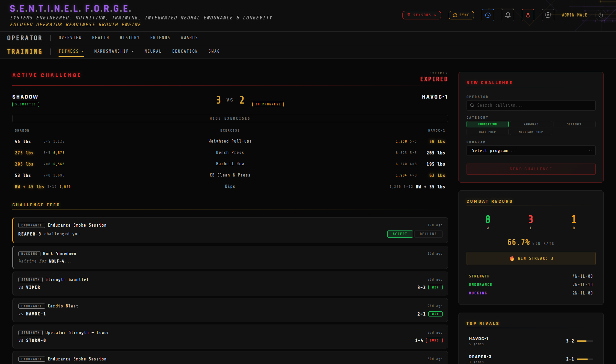Viewport: 616px width, 364px height.
Task: Click the red bug debug icon
Action: pos(528,15)
